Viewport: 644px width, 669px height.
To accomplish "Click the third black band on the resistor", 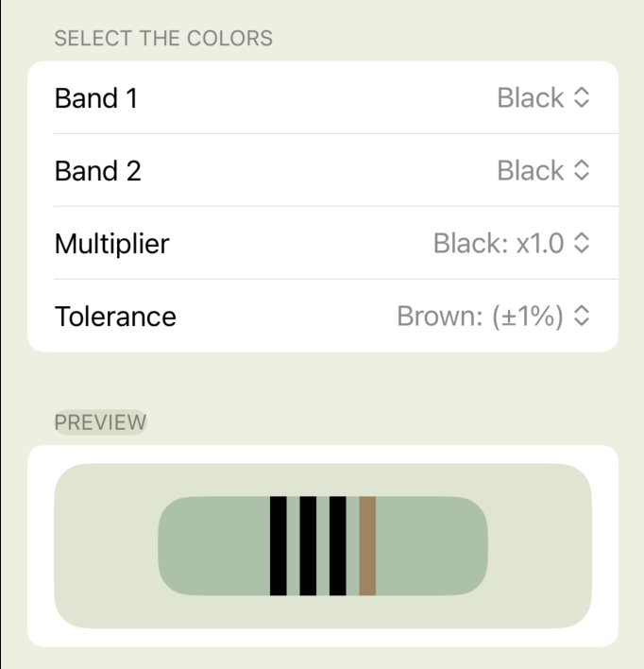I will (x=338, y=546).
